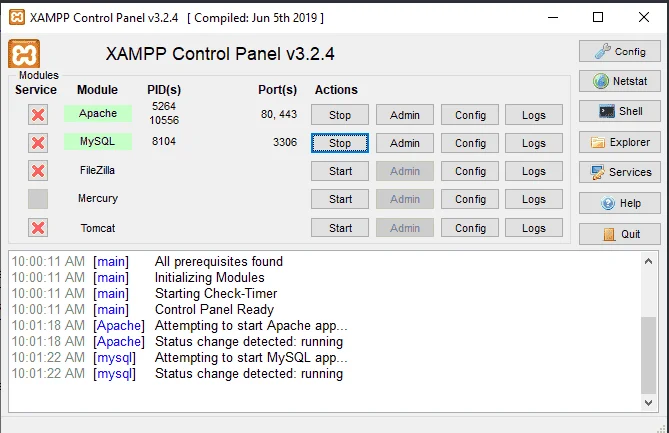Image resolution: width=669 pixels, height=433 pixels.
Task: Click the PID(s) column header
Action: [164, 90]
